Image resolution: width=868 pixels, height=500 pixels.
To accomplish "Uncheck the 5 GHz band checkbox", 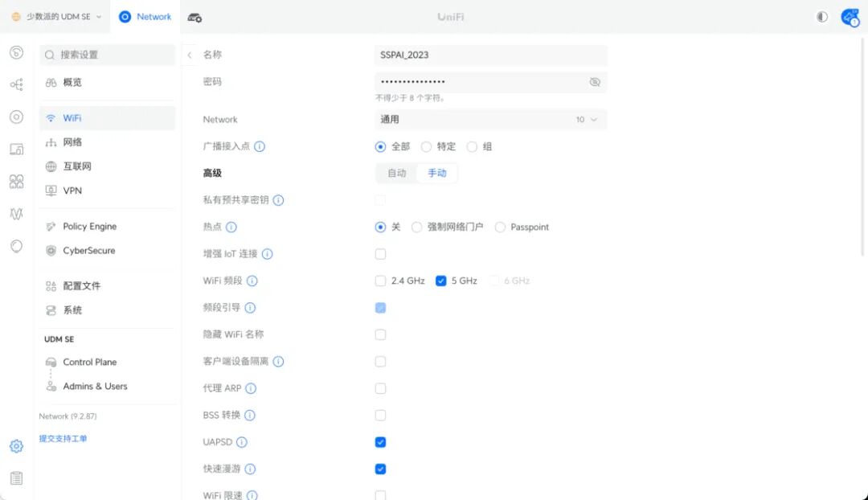I will 440,281.
